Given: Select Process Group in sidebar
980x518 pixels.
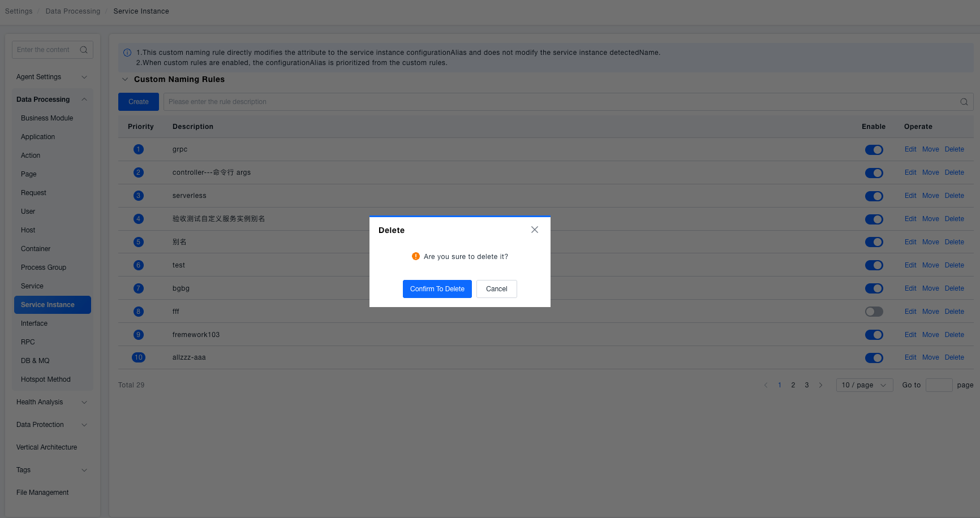Looking at the screenshot, I should [x=53, y=267].
